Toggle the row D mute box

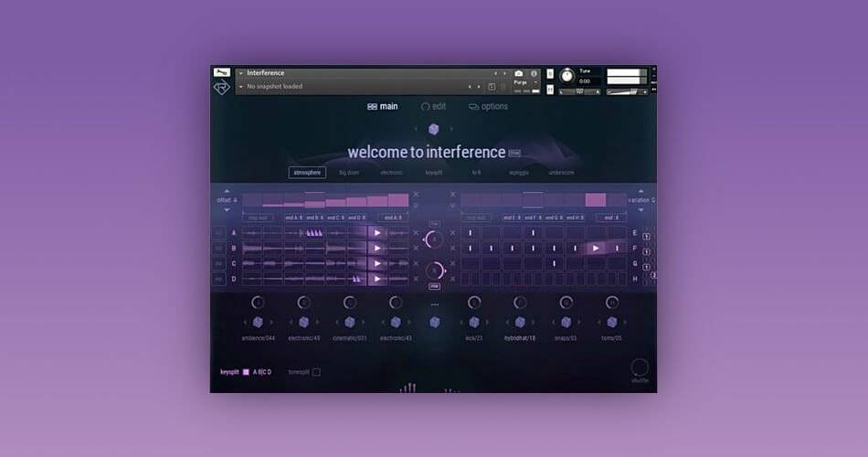218,279
